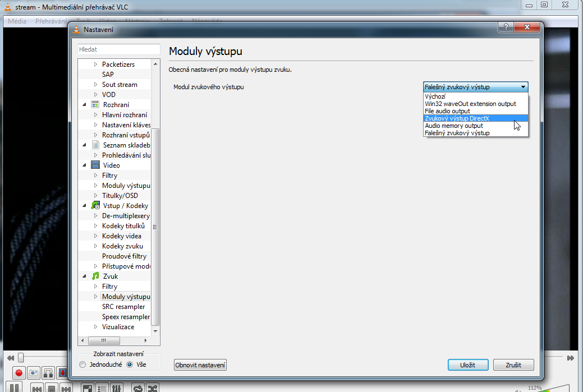Select Proudové filtry in the tree
Image resolution: width=583 pixels, height=392 pixels.
pos(124,256)
